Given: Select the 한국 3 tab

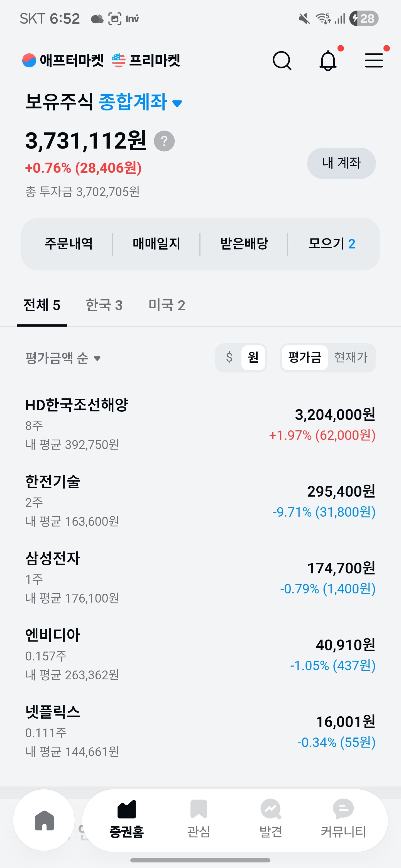Looking at the screenshot, I should 104,305.
